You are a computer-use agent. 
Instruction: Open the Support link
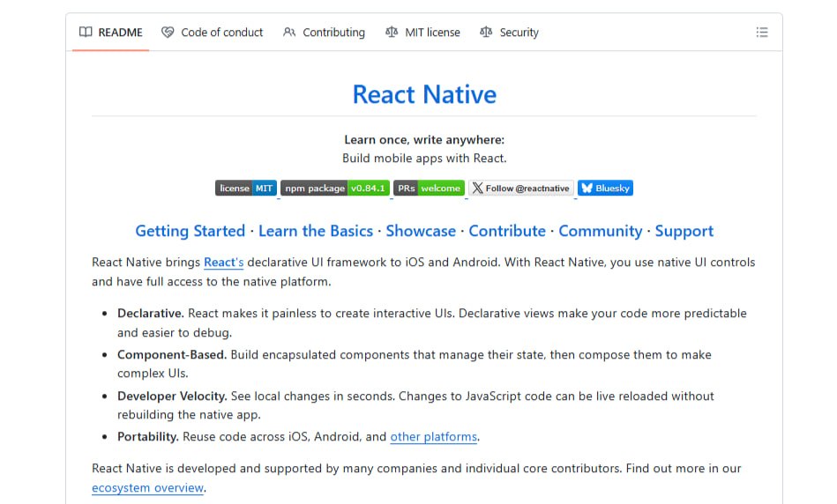684,231
